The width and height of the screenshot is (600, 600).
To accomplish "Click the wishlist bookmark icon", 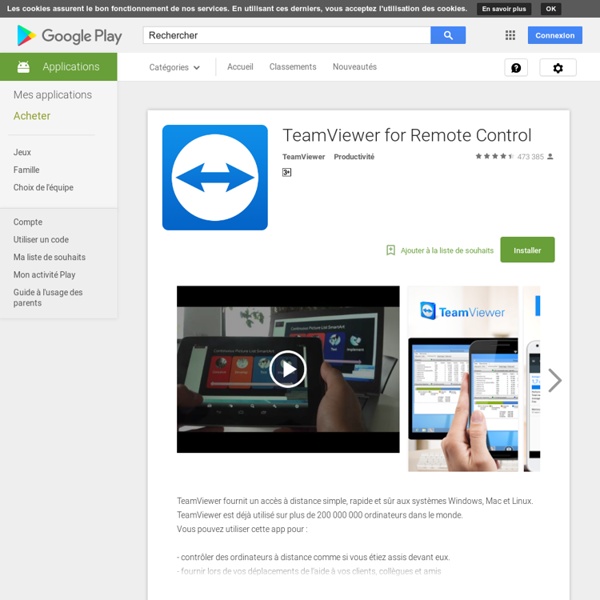I will [x=390, y=250].
